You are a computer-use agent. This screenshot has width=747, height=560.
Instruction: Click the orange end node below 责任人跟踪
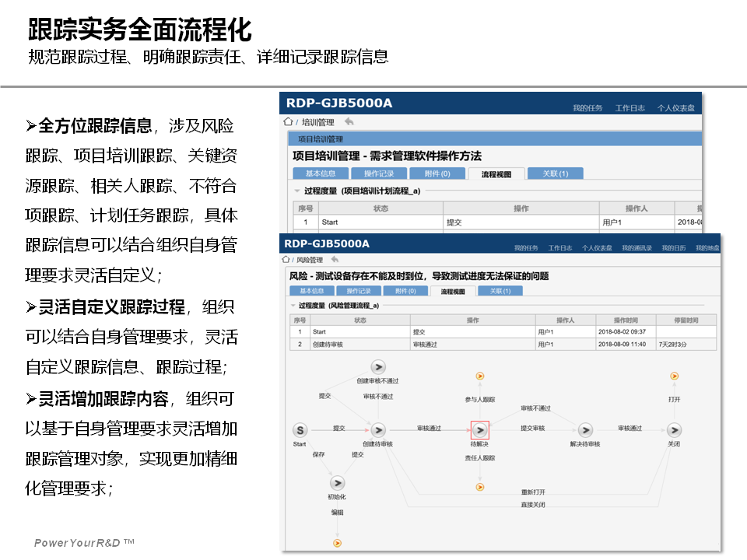[x=480, y=487]
